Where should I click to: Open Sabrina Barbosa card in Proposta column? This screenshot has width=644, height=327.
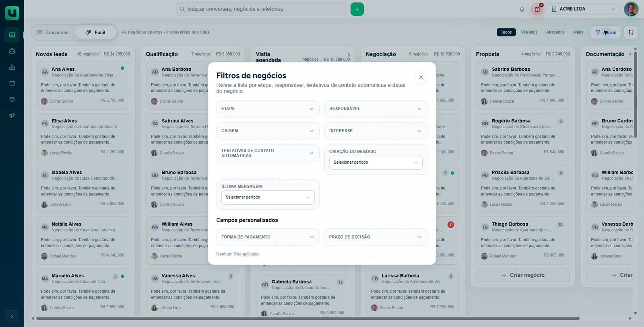tap(522, 86)
